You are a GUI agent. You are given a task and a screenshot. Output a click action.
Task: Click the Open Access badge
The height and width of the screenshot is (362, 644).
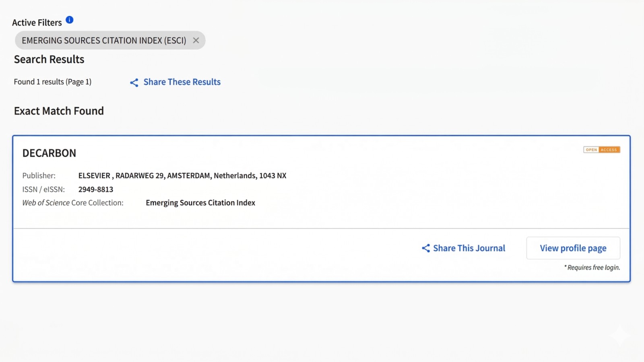tap(601, 150)
